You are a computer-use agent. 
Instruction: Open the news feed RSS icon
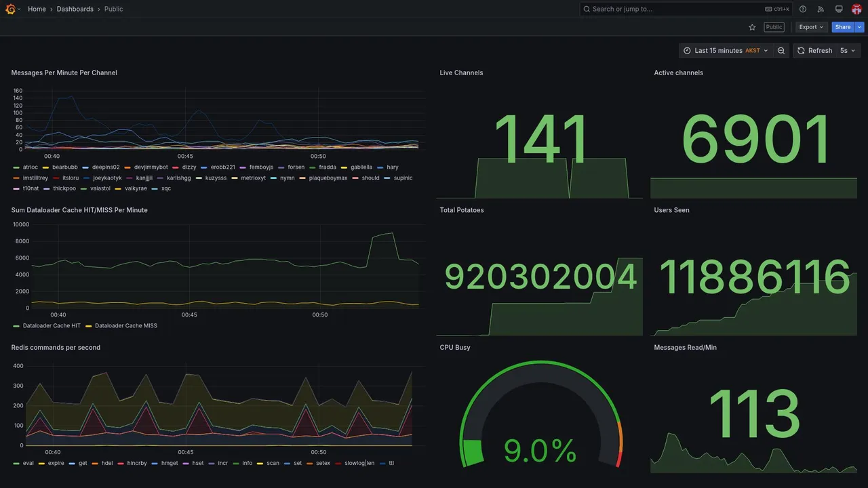821,9
